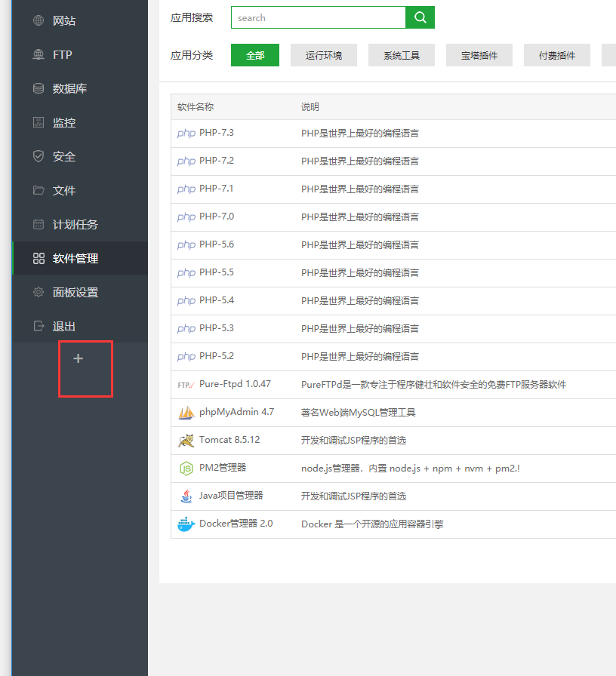616x676 pixels.
Task: Click the calendar icon for 计划任务
Action: pyautogui.click(x=38, y=224)
